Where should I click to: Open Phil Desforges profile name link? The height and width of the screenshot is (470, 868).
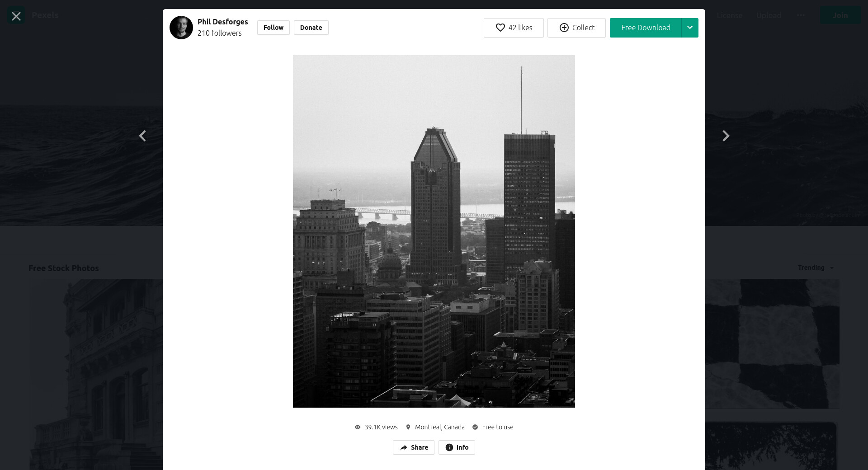pos(222,22)
